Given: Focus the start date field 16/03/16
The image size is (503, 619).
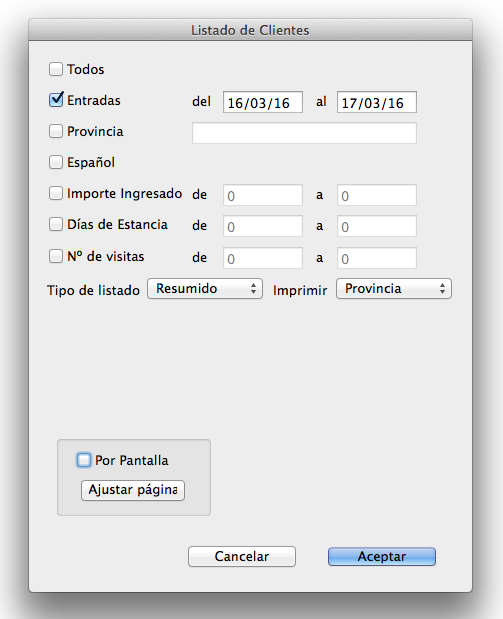Looking at the screenshot, I should 263,102.
